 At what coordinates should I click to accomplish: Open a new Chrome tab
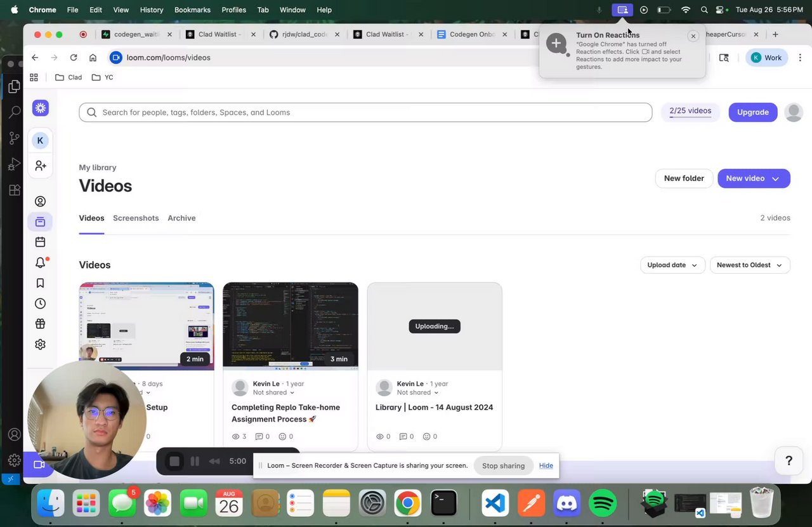[775, 34]
